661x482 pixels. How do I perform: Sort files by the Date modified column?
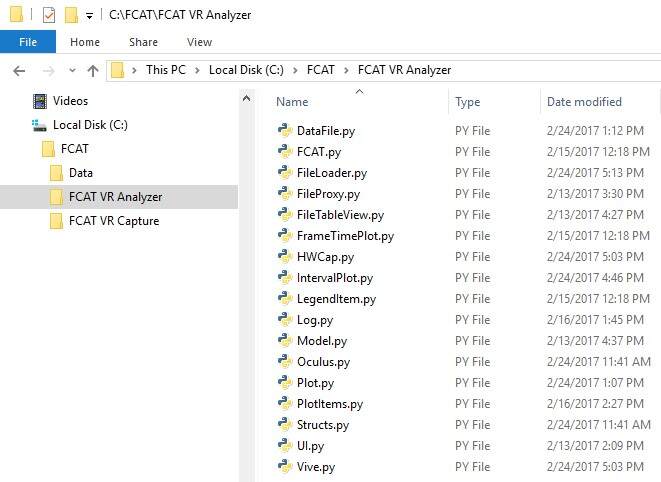584,102
